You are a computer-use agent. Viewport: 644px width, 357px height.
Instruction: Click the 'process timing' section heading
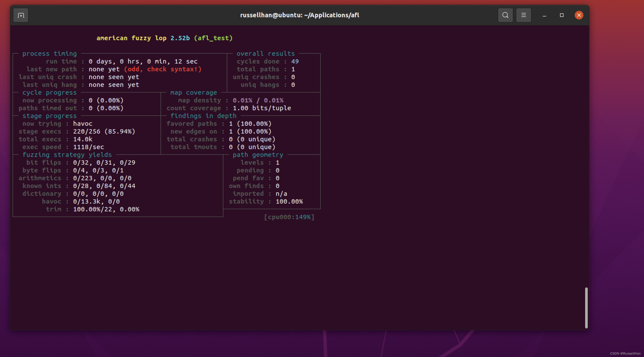[x=50, y=53]
